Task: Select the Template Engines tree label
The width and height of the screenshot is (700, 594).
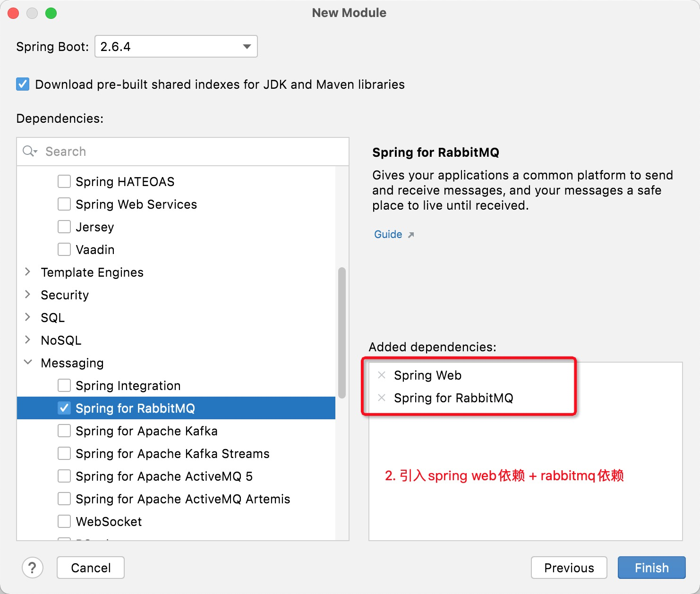Action: point(92,272)
